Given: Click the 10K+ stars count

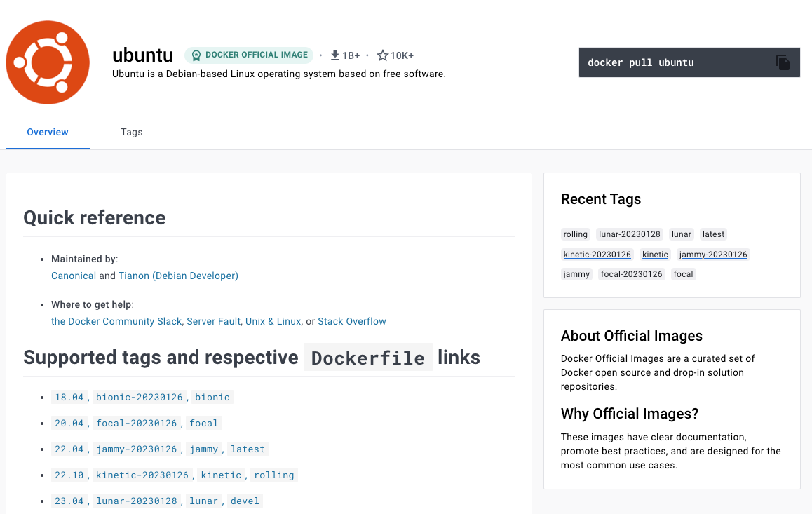Looking at the screenshot, I should 402,55.
